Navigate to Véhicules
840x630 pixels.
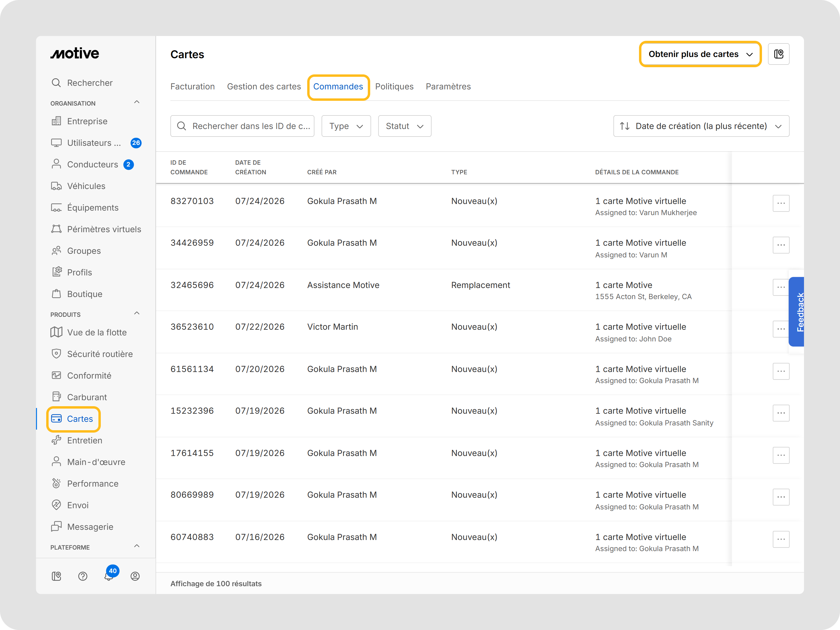pos(78,186)
